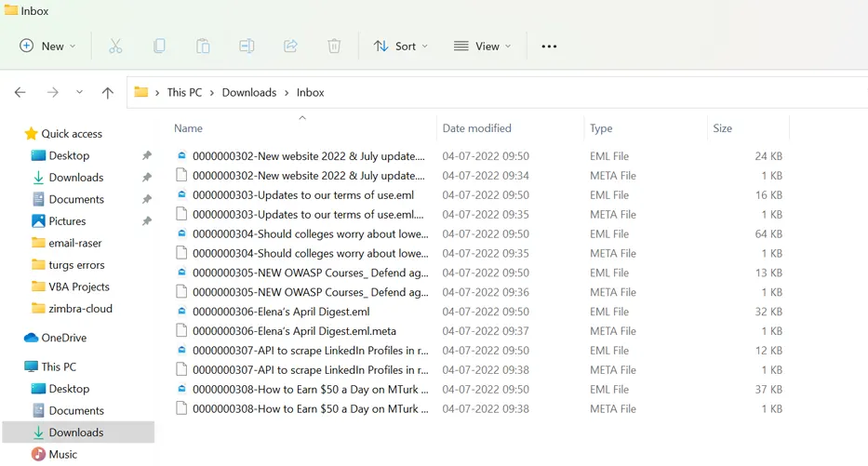Click the Paste clipboard icon
Screen dimensions: 868x466
[x=203, y=46]
